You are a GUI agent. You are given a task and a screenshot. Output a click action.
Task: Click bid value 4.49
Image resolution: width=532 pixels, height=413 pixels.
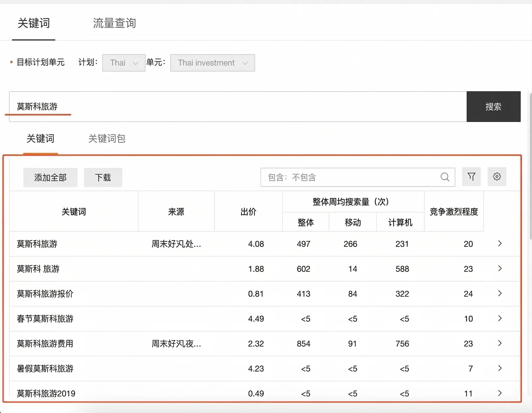coord(256,319)
